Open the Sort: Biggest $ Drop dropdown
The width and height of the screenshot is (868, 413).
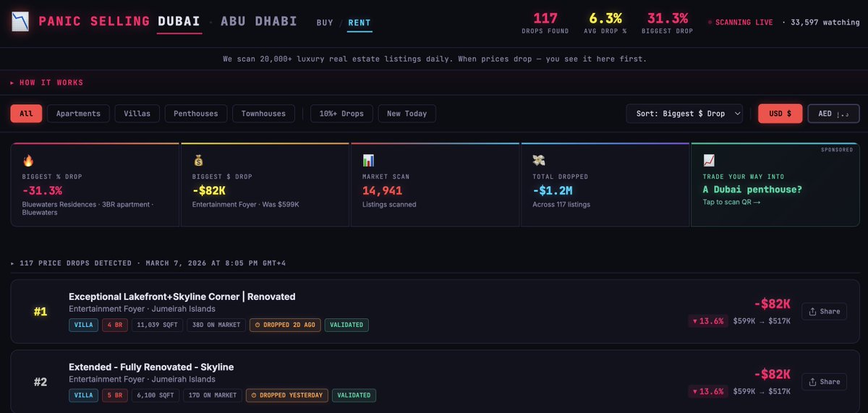point(684,114)
